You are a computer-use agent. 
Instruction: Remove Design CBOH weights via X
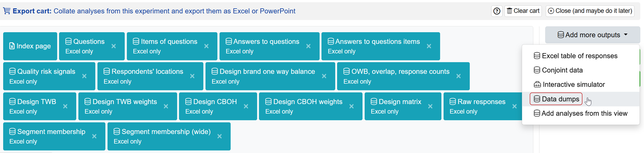(x=351, y=107)
